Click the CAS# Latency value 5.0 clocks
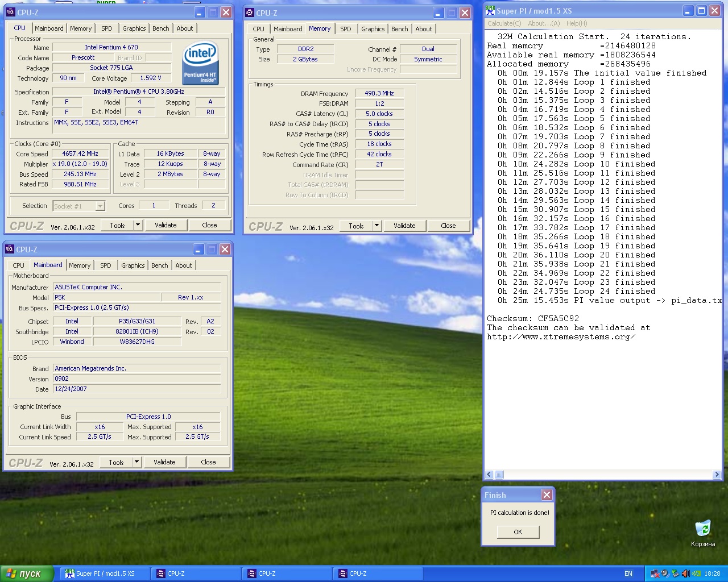 tap(379, 114)
